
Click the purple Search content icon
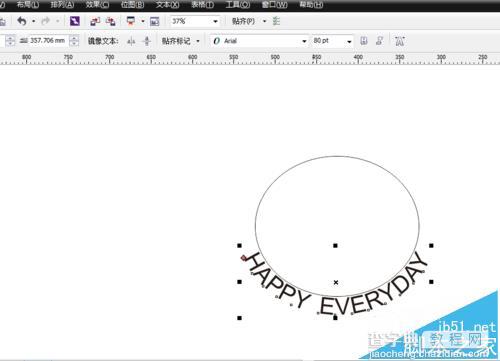[75, 21]
